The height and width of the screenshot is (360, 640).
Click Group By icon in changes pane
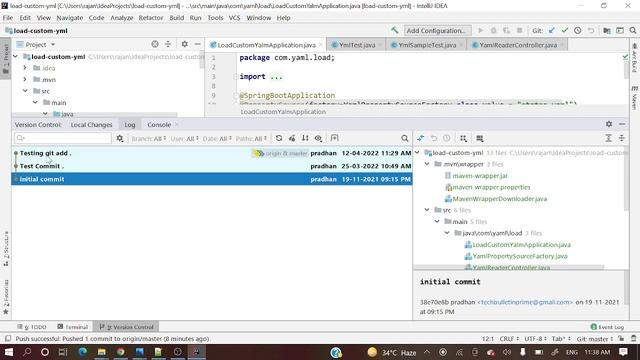point(463,138)
